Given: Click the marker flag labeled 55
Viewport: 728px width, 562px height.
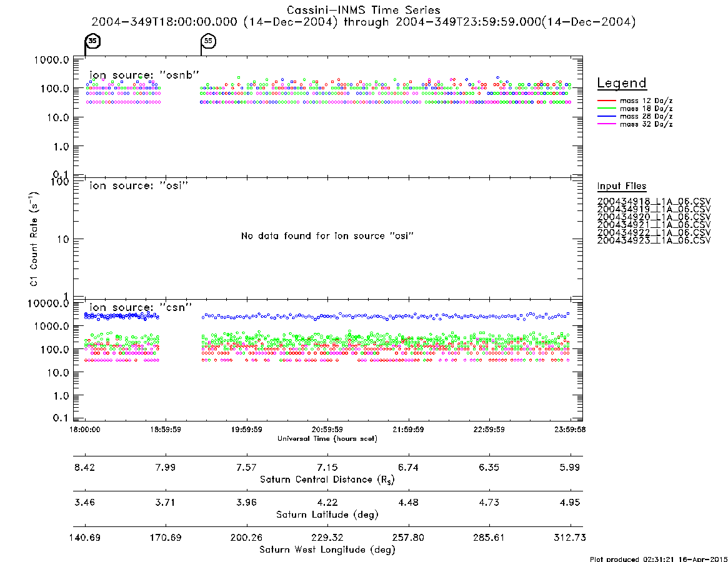Looking at the screenshot, I should click(x=209, y=41).
